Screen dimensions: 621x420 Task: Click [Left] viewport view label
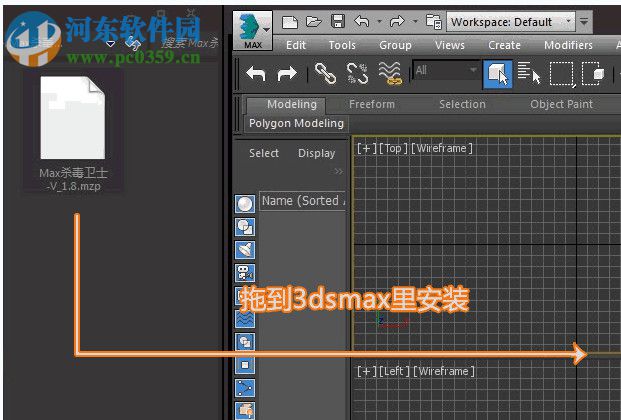point(394,372)
